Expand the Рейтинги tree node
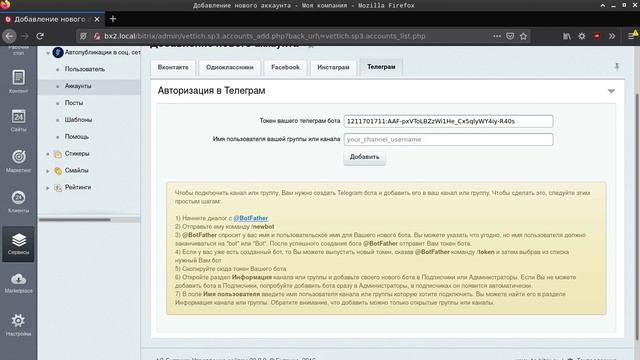The width and height of the screenshot is (640, 360). click(x=48, y=188)
